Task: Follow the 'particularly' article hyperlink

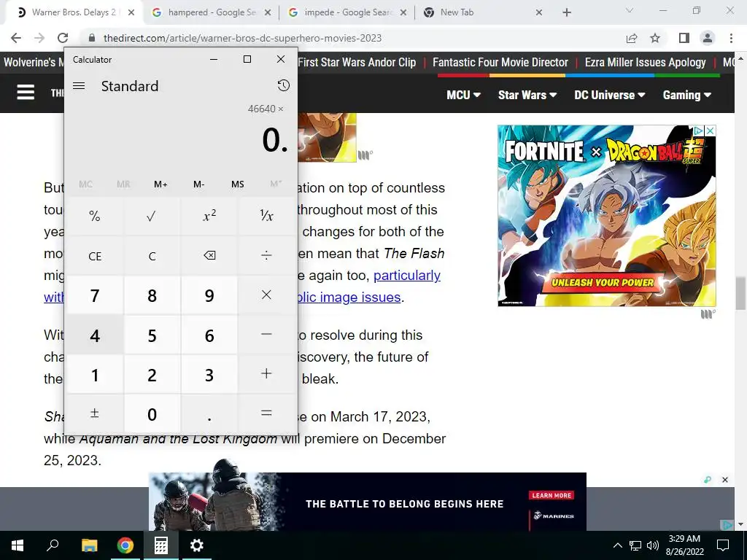Action: (407, 275)
